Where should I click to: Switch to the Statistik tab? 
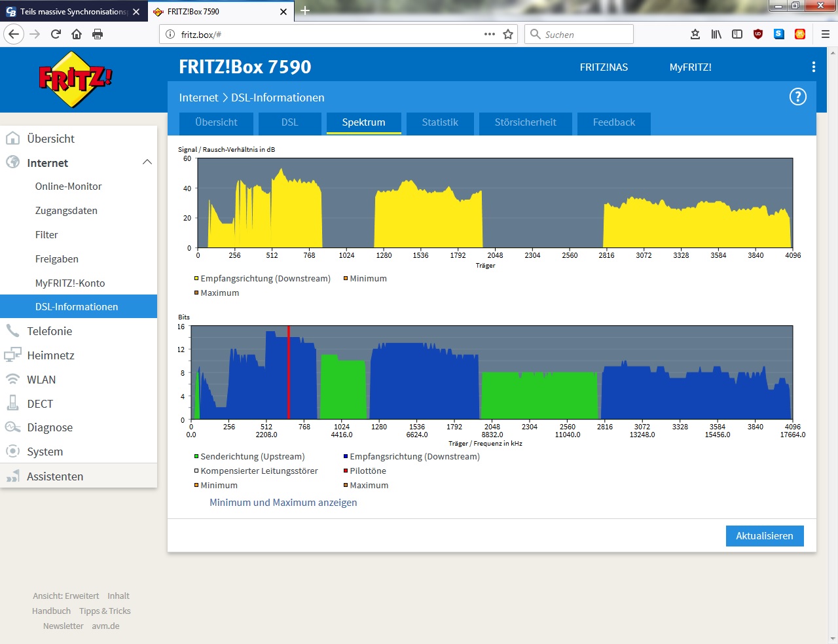tap(440, 123)
